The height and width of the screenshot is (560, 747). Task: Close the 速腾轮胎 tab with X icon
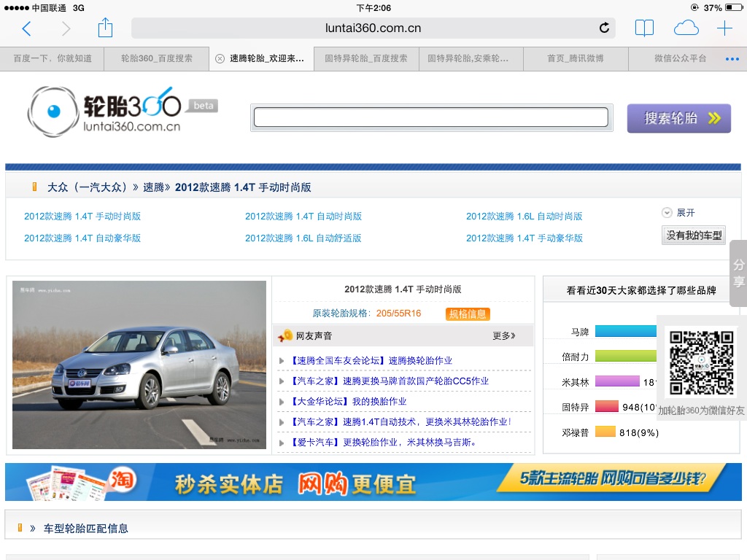pos(220,58)
